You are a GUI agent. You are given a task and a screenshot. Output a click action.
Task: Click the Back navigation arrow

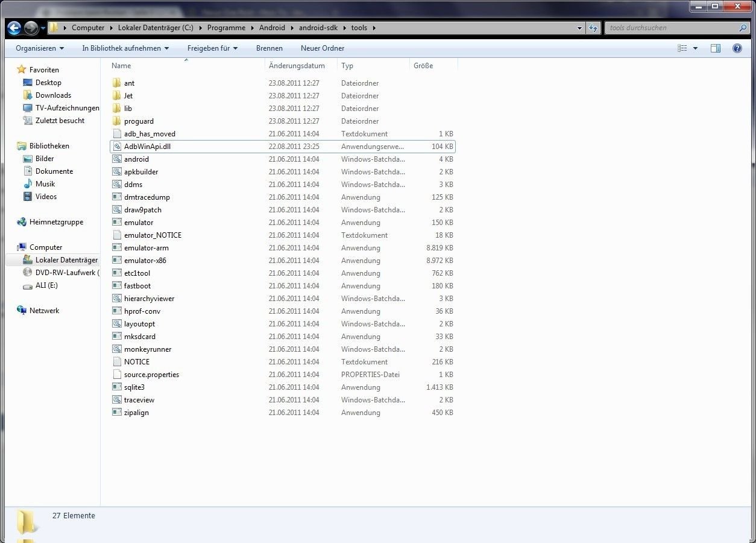tap(14, 28)
